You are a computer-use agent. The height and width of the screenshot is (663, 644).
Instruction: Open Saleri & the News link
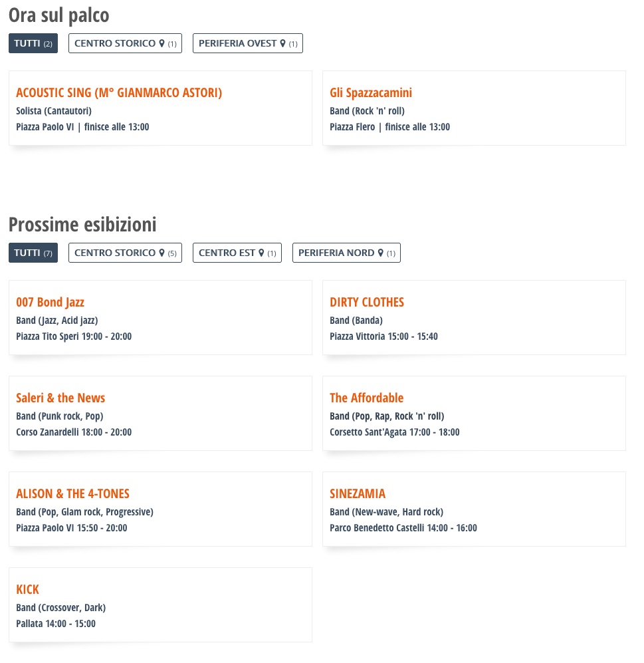60,398
